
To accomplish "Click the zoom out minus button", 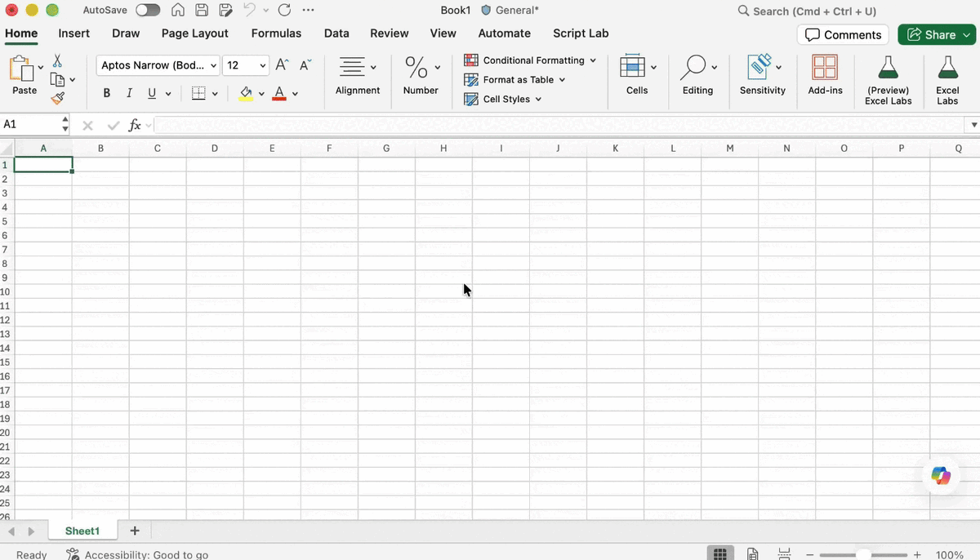I will click(809, 554).
